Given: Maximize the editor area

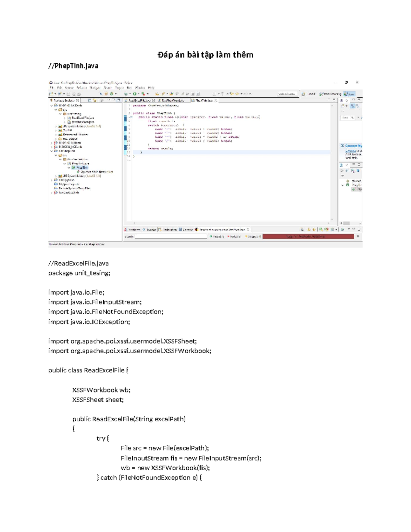Looking at the screenshot, I should point(334,100).
